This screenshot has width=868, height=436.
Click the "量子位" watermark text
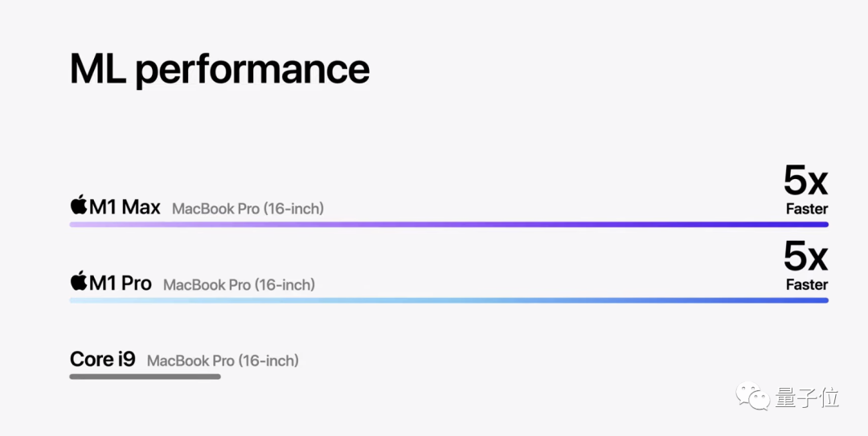point(807,397)
